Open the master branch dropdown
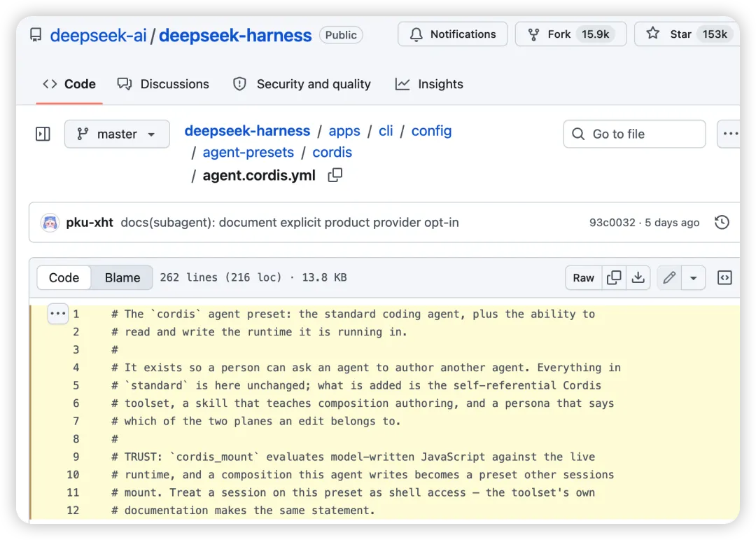 (117, 134)
